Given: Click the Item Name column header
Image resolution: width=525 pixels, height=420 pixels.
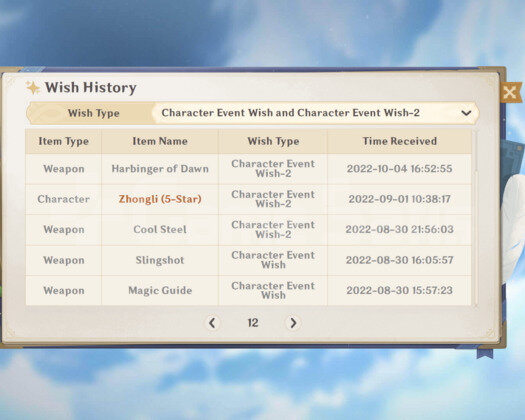Looking at the screenshot, I should [160, 141].
